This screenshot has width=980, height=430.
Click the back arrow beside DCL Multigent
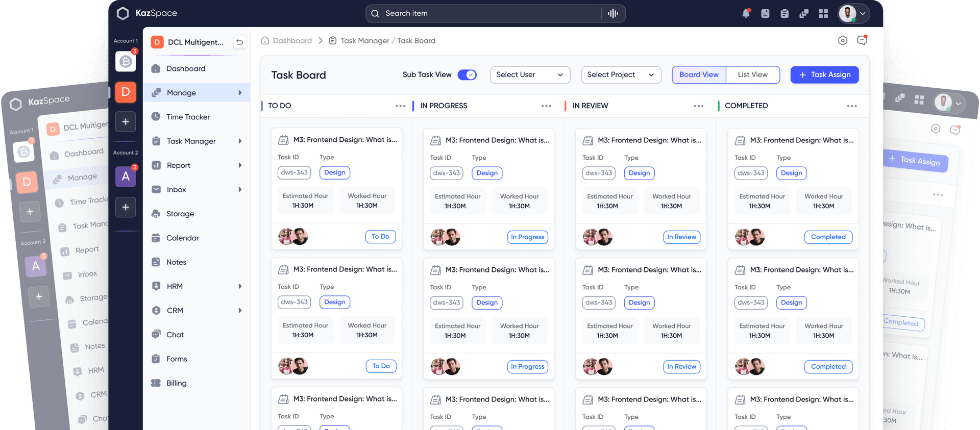[x=239, y=42]
